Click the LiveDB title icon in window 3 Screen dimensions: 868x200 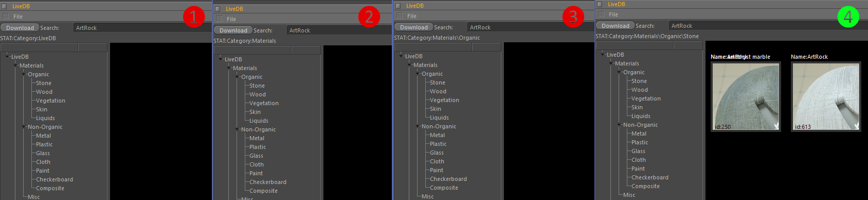coord(398,6)
